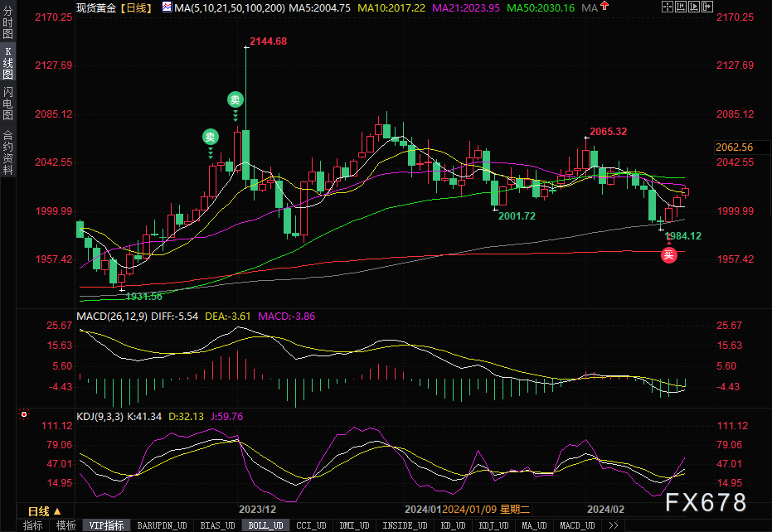
Task: Select the VIP指标 tab
Action: point(106,525)
